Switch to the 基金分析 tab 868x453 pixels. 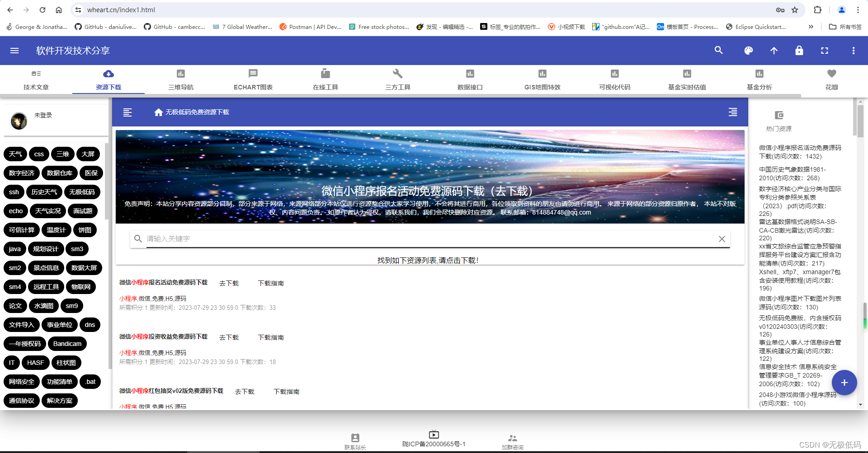point(759,80)
